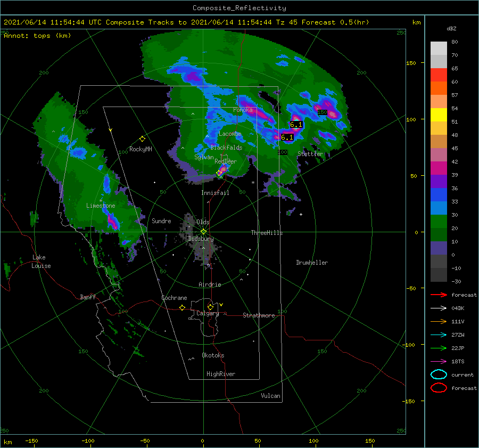Image resolution: width=479 pixels, height=448 pixels.
Task: Pick the magenta 39-42 dBZ swatch
Action: coord(439,168)
